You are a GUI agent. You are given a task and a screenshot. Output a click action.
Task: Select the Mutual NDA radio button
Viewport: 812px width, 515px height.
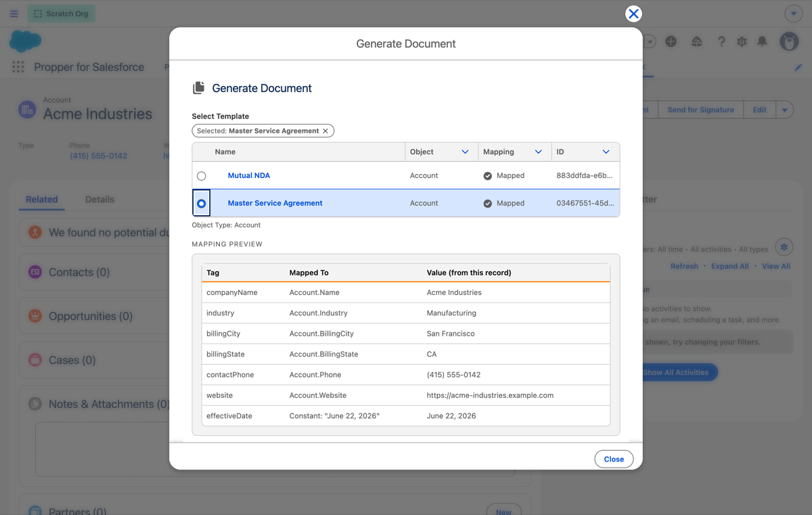tap(202, 176)
